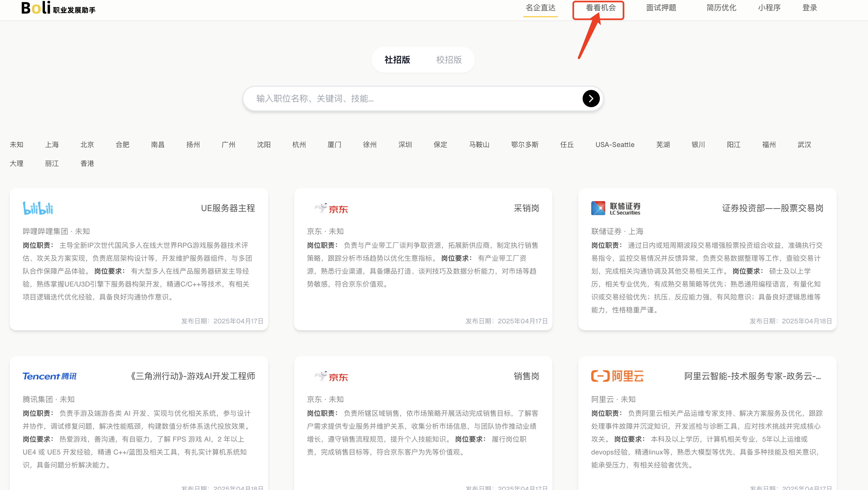Viewport: 868px width, 490px height.
Task: Switch to 社招版 job listings
Action: point(397,60)
